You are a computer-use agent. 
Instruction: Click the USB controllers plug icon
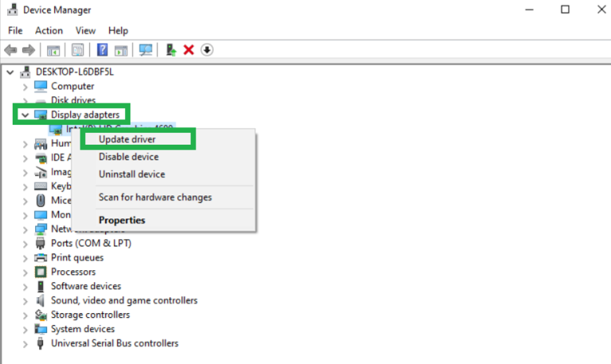pyautogui.click(x=40, y=343)
